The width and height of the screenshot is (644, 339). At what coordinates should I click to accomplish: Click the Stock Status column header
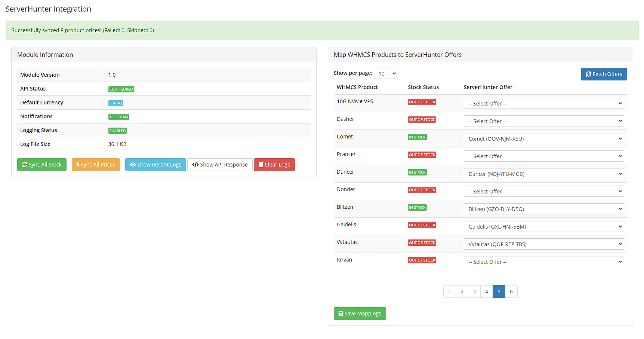pyautogui.click(x=423, y=87)
